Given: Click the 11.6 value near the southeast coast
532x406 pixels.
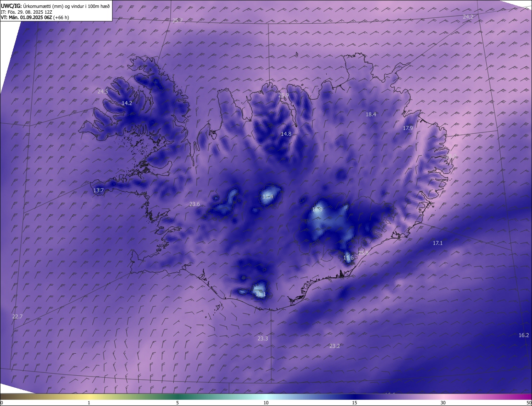Looking at the screenshot, I should (x=348, y=258).
